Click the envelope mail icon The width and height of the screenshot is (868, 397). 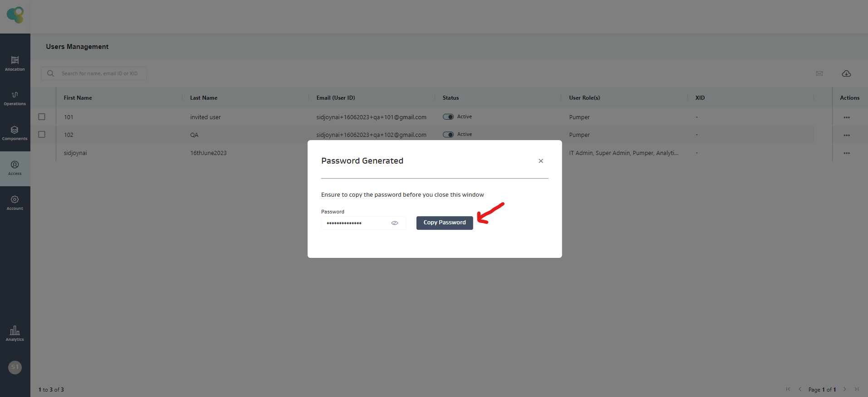819,73
